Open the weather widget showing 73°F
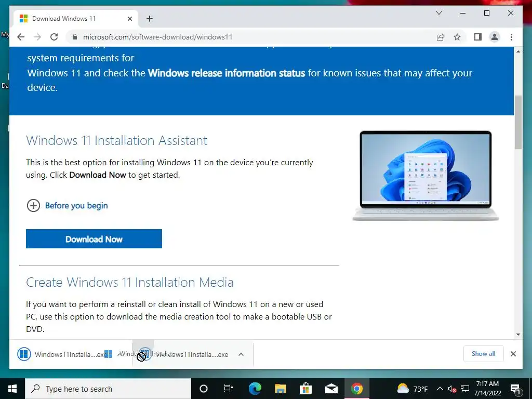The height and width of the screenshot is (399, 532). [x=412, y=389]
